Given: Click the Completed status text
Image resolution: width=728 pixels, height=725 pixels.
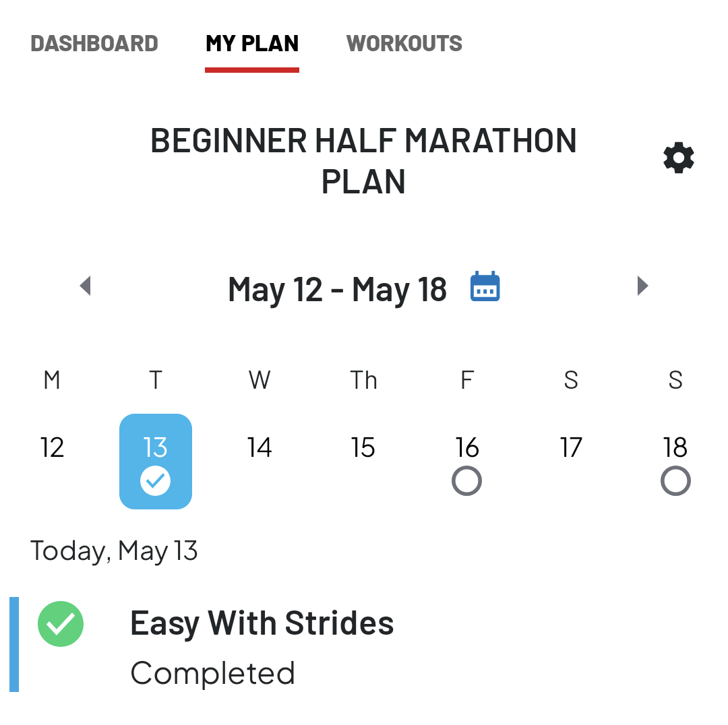Looking at the screenshot, I should (x=212, y=673).
